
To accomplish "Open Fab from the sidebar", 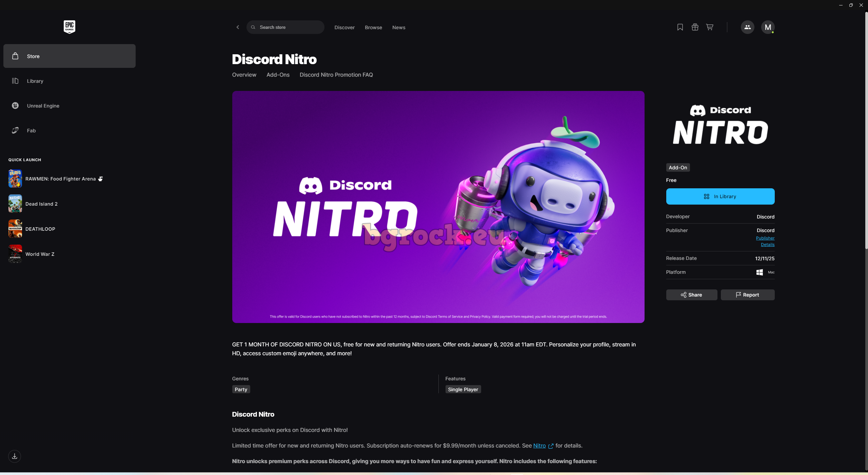I will pos(31,131).
